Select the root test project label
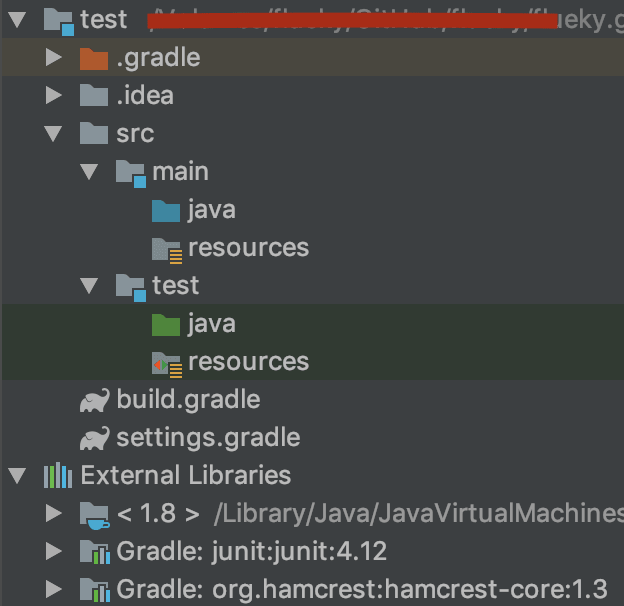The height and width of the screenshot is (606, 624). 103,19
